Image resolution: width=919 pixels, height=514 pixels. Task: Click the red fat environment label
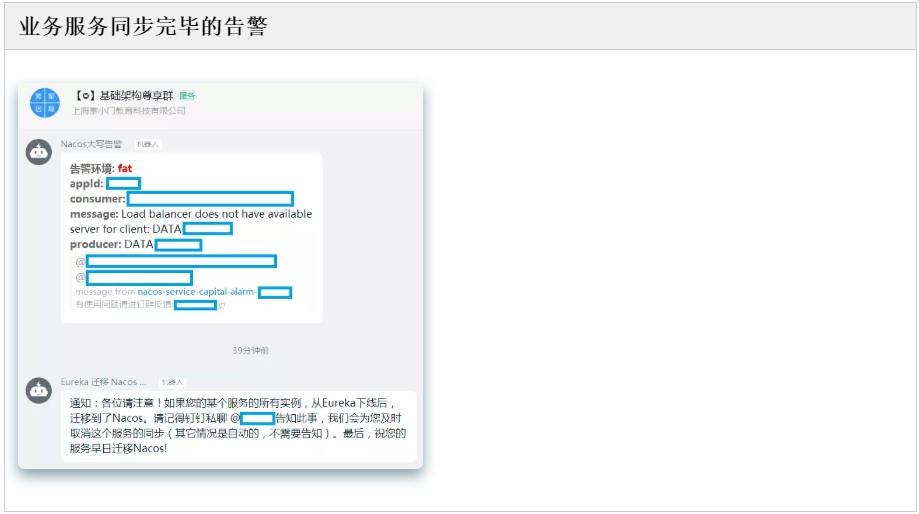click(x=125, y=169)
